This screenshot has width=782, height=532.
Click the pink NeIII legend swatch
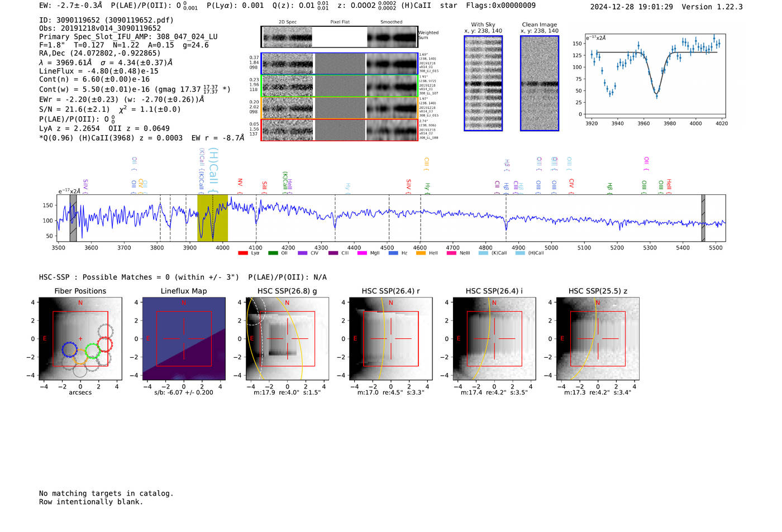pyautogui.click(x=451, y=253)
